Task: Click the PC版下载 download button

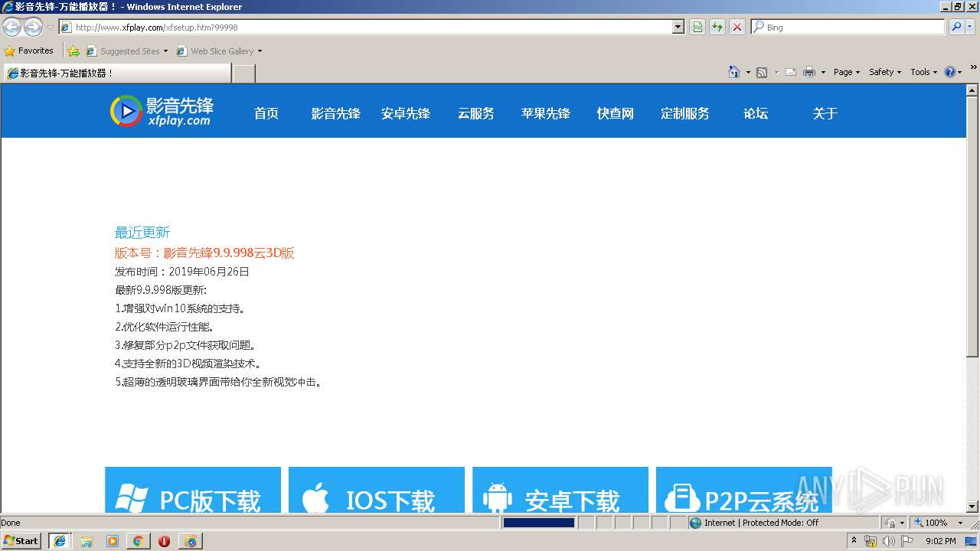Action: [x=193, y=490]
